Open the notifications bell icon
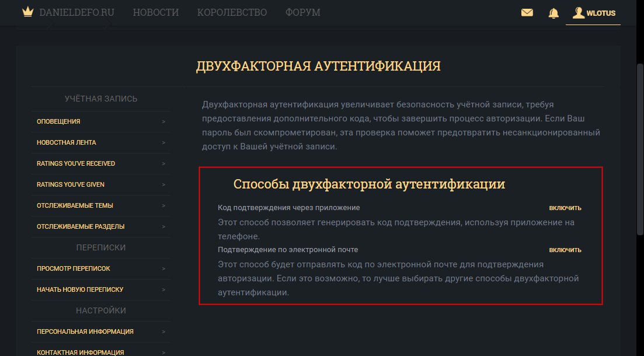 pyautogui.click(x=554, y=13)
